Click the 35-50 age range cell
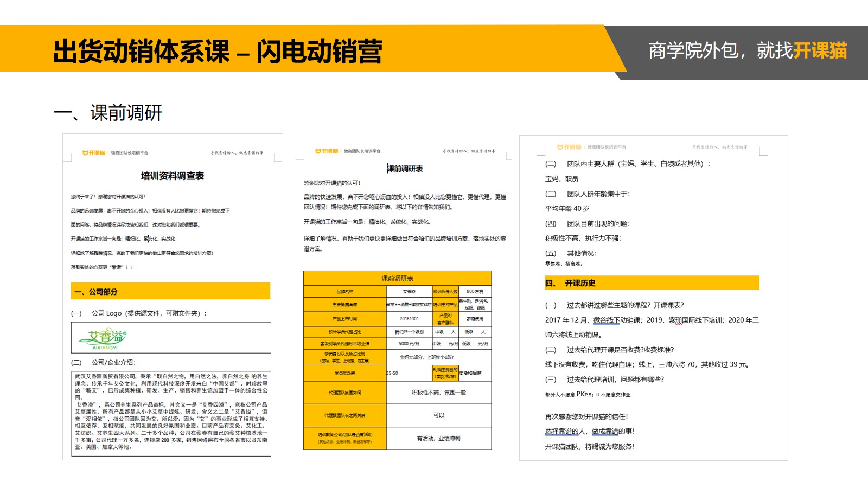868x488 pixels. (x=409, y=373)
